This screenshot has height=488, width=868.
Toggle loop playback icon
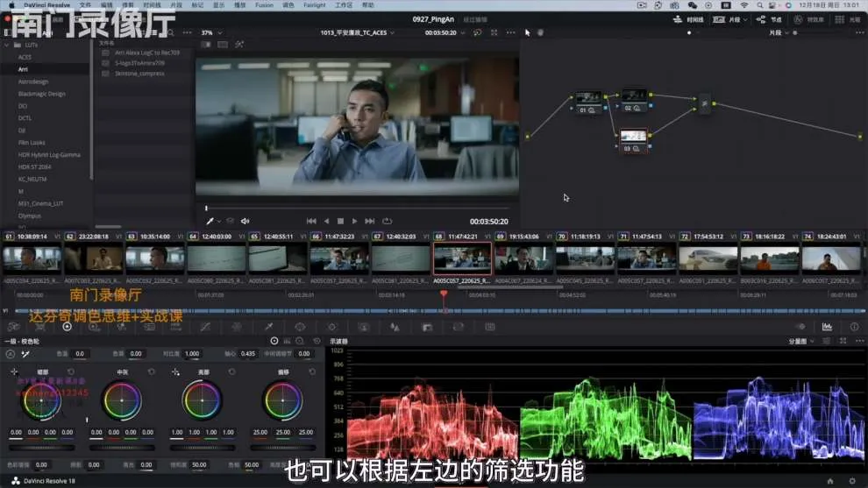coord(387,222)
